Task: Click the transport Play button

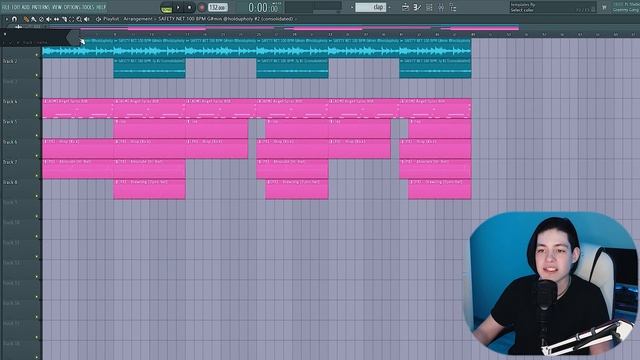Action: tap(178, 7)
